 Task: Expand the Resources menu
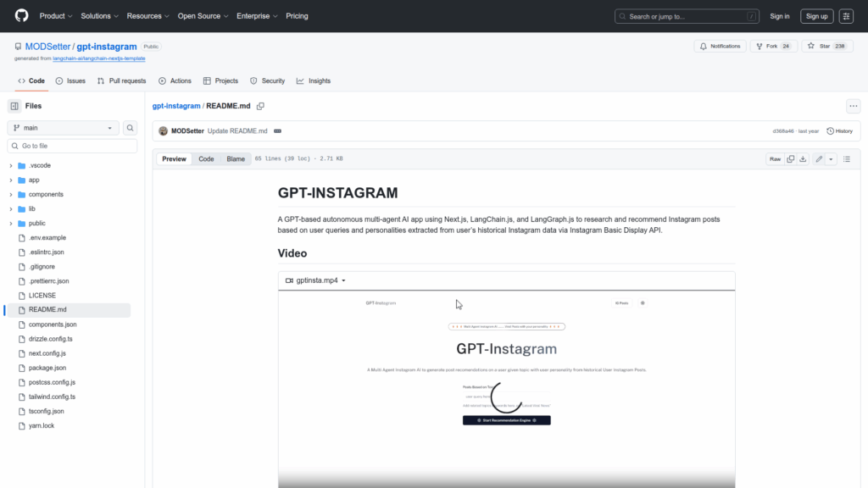point(147,16)
